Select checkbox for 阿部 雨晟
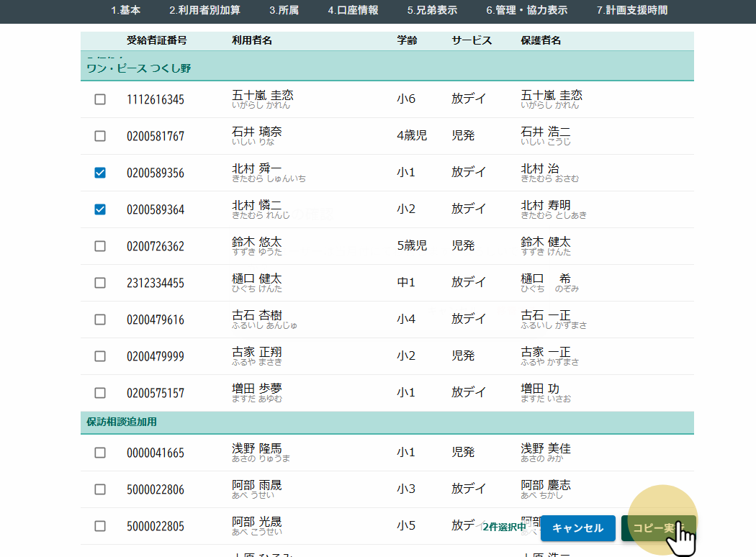The height and width of the screenshot is (557, 756). [x=100, y=489]
